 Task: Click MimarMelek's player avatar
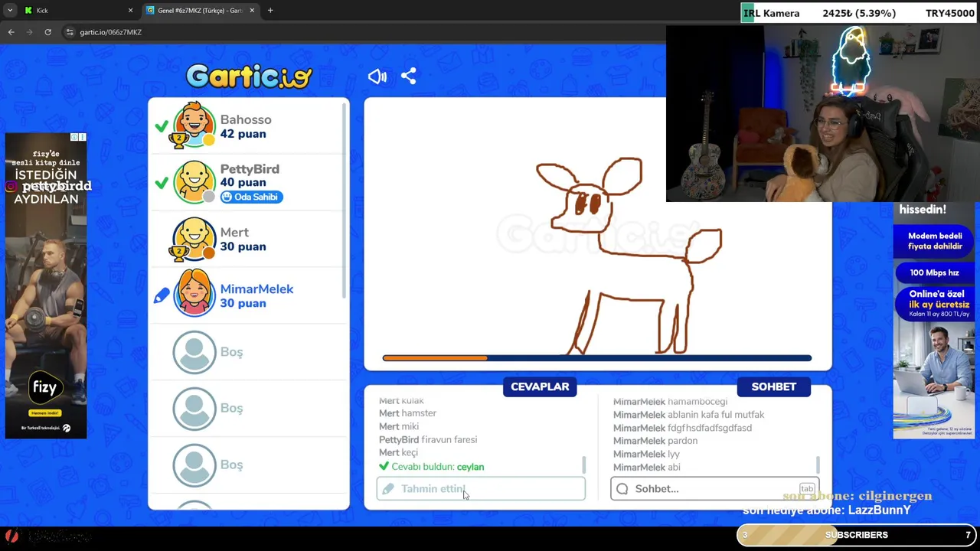pyautogui.click(x=194, y=295)
